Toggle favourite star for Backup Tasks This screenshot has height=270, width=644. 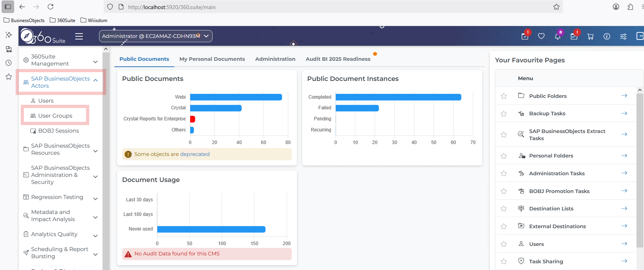click(x=504, y=114)
